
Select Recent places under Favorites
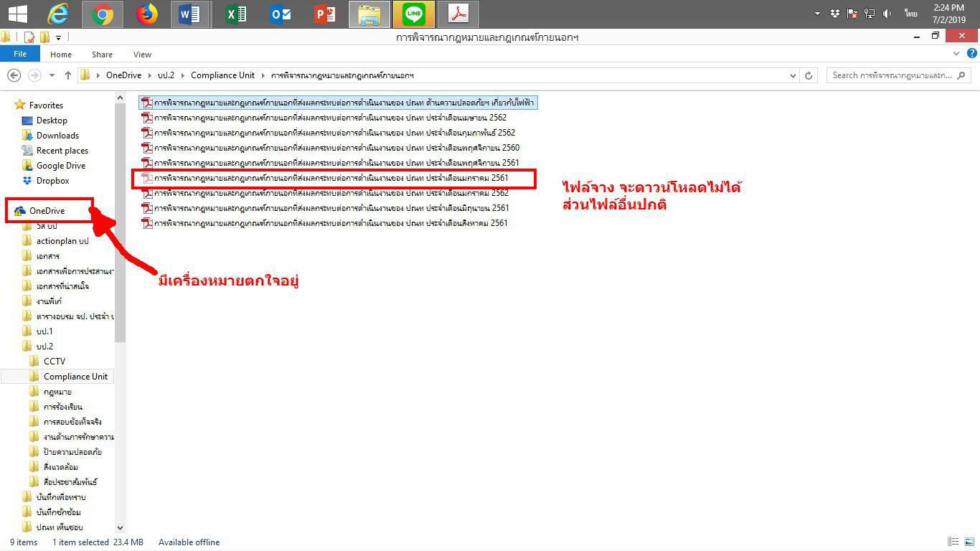coord(62,151)
